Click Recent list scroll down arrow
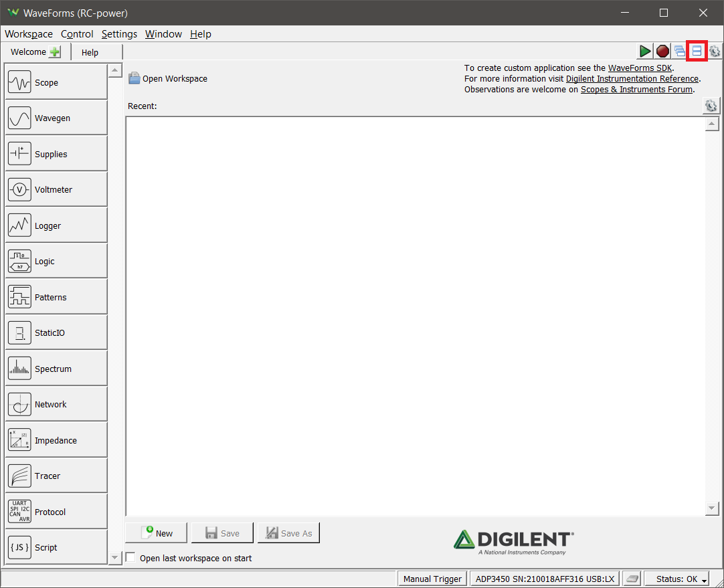The image size is (724, 588). click(x=711, y=508)
